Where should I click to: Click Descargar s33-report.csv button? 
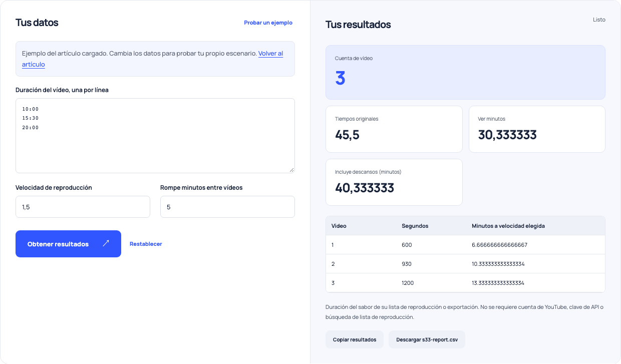(x=427, y=339)
